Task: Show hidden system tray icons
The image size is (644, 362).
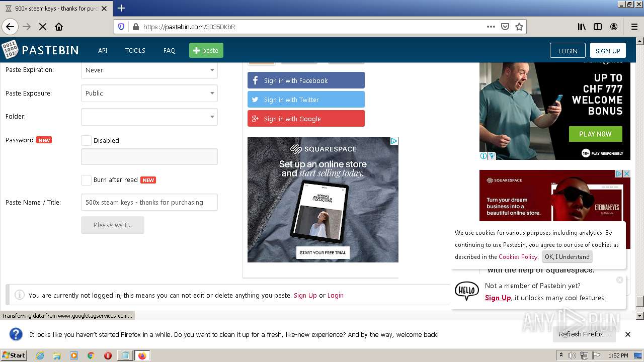Action: [561, 355]
